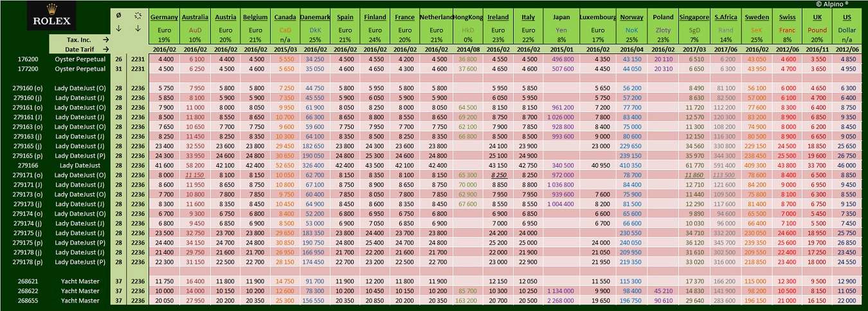Image resolution: width=868 pixels, height=311 pixels.
Task: Select reference number 279166
Action: coord(28,165)
